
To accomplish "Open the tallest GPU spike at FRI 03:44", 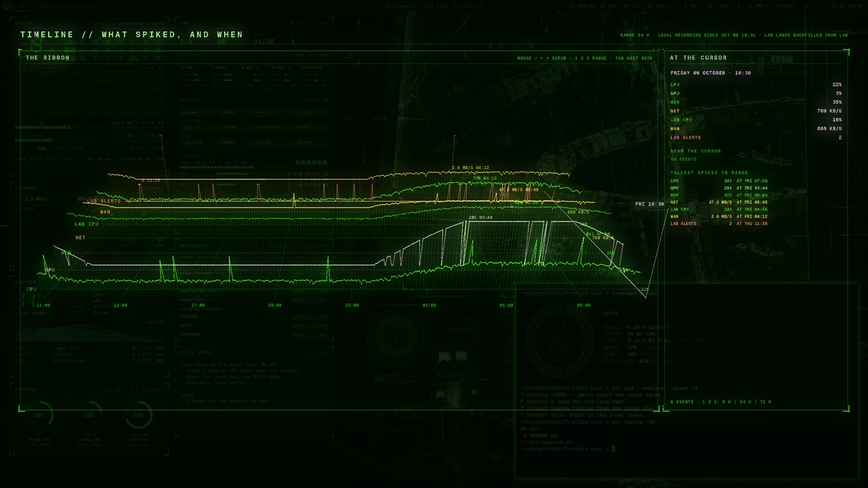I will [x=719, y=188].
